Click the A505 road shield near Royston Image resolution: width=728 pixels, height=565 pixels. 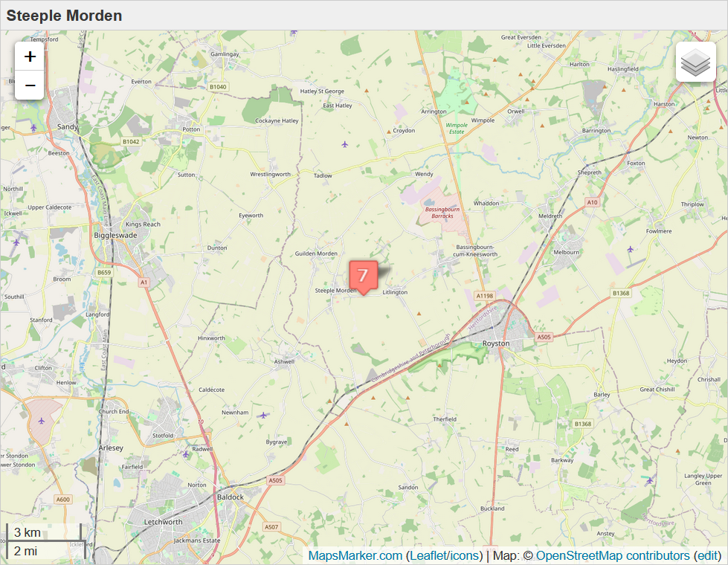pos(544,337)
